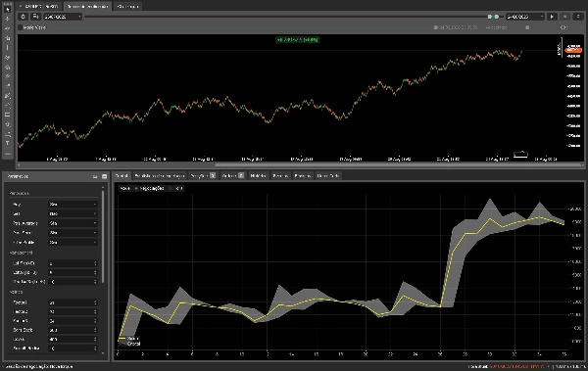
Task: Open the Buy parameter dropdown
Action: pos(73,205)
